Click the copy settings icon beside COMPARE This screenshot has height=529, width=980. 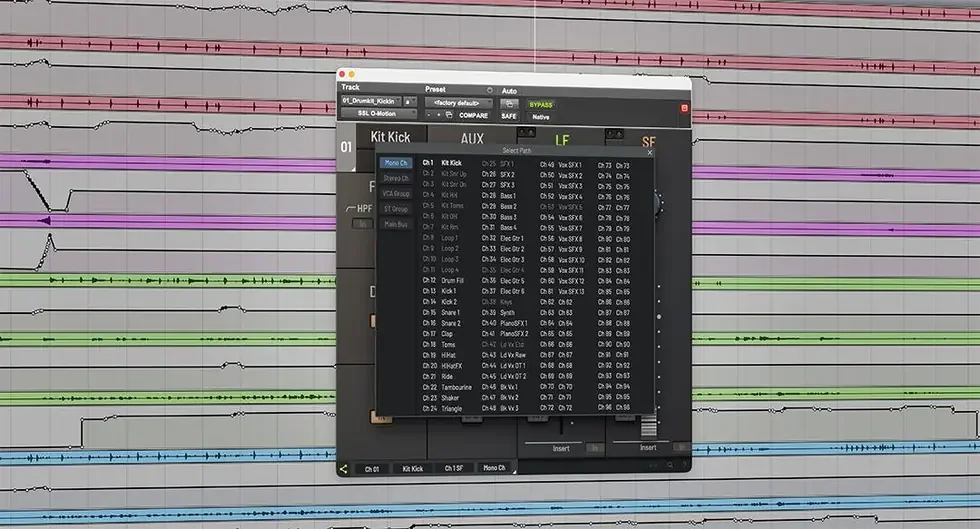[x=449, y=115]
